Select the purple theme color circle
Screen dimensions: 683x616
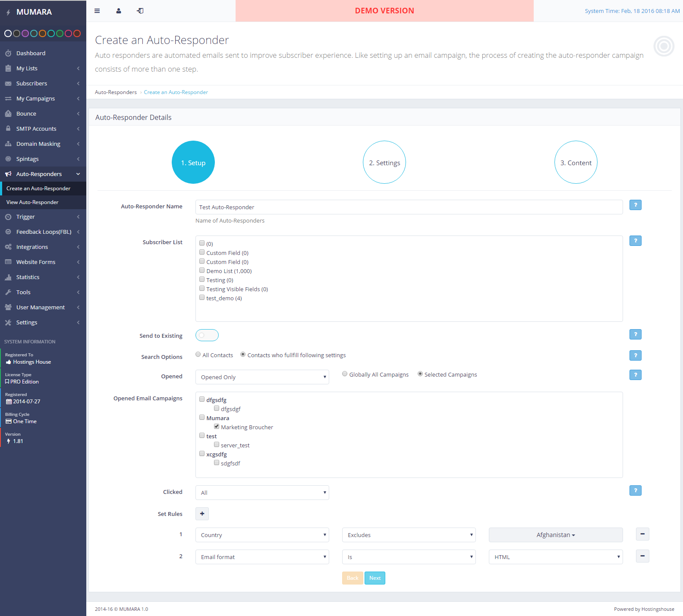[x=25, y=33]
